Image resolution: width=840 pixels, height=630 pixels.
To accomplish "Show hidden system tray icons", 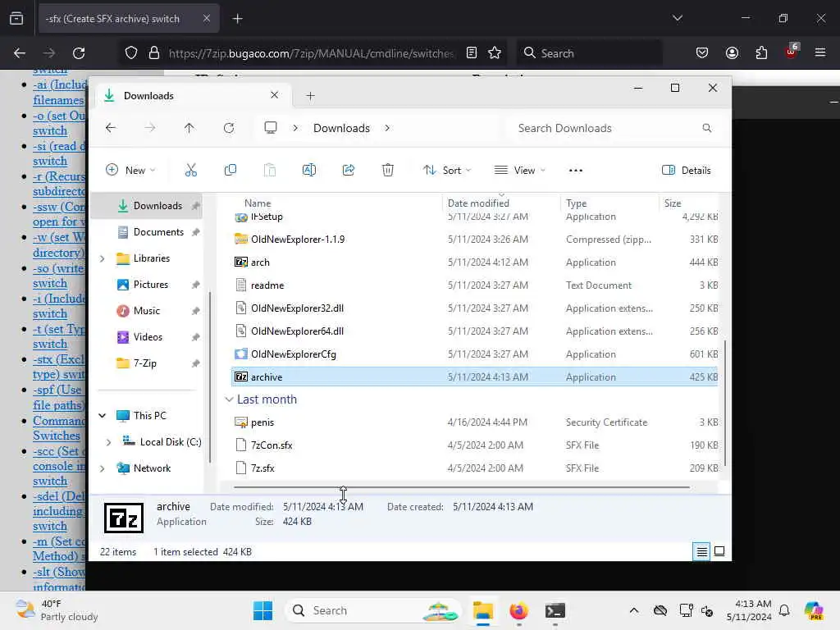I will pos(634,610).
